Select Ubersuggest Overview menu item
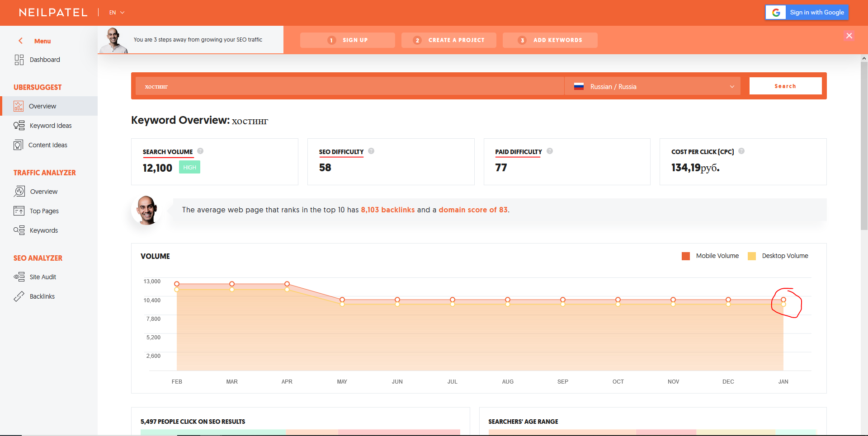The height and width of the screenshot is (436, 868). point(42,106)
